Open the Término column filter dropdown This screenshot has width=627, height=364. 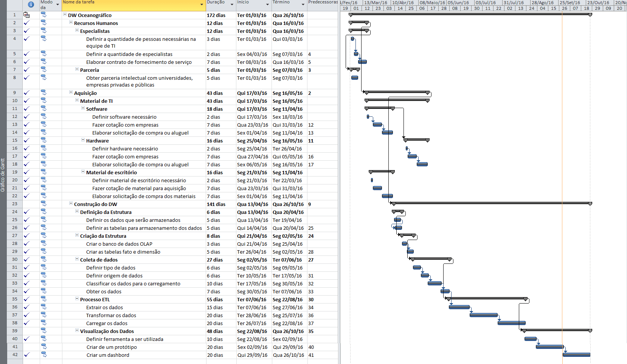pyautogui.click(x=303, y=5)
